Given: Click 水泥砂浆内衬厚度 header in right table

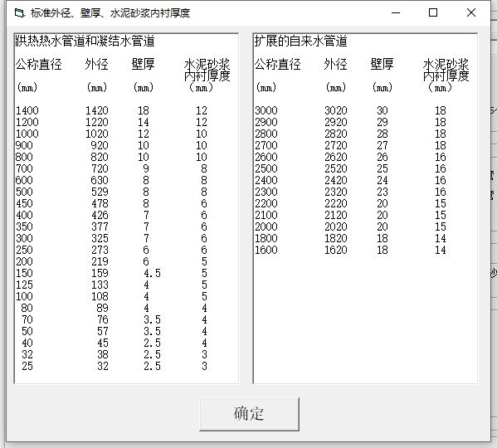Looking at the screenshot, I should pos(446,70).
